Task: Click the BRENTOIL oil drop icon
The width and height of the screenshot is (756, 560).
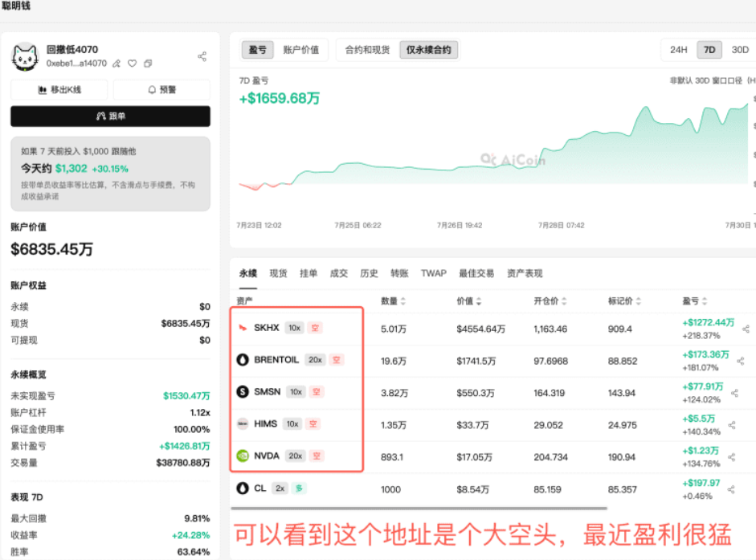Action: pyautogui.click(x=243, y=360)
